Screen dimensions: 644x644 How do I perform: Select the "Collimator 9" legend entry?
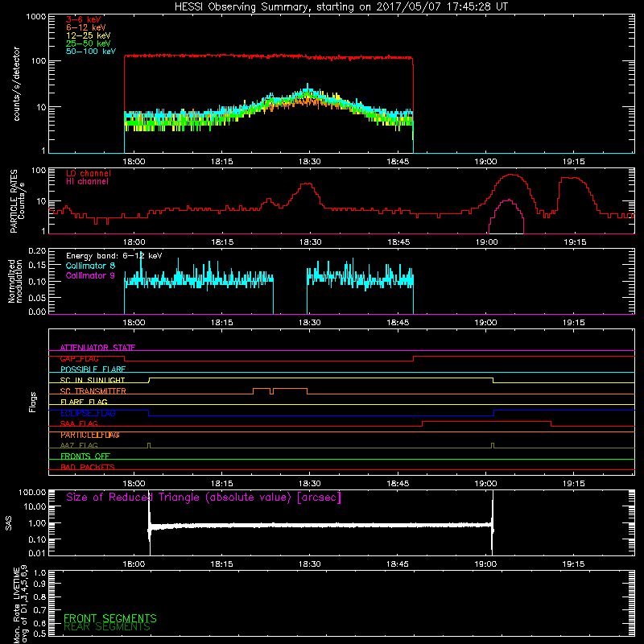tap(90, 275)
